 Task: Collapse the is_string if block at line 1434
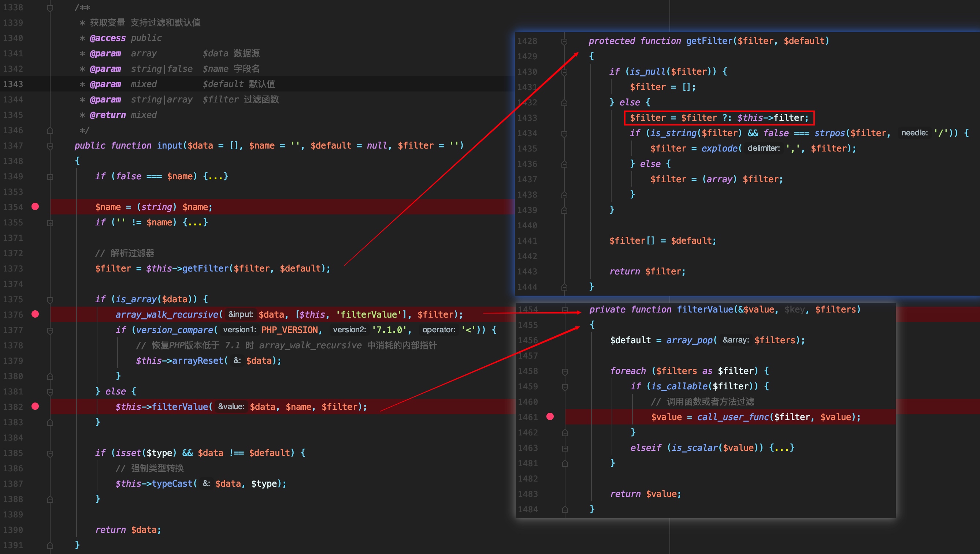coord(564,133)
